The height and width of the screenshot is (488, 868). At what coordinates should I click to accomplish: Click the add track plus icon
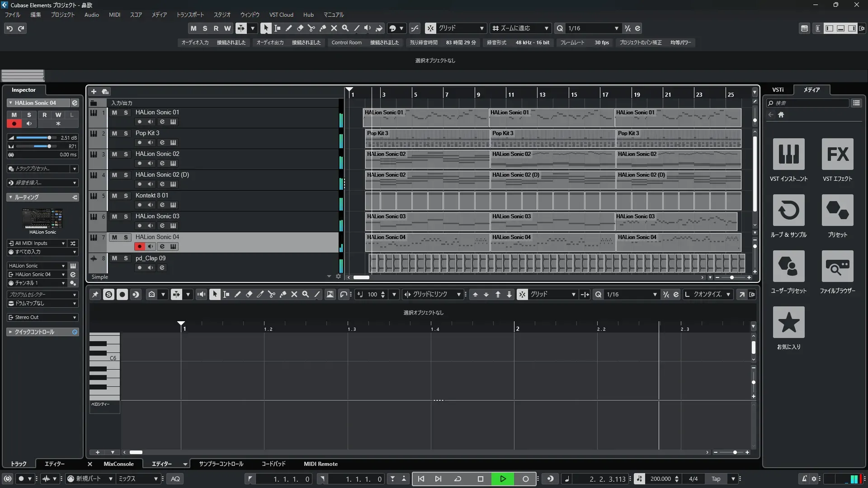click(94, 91)
